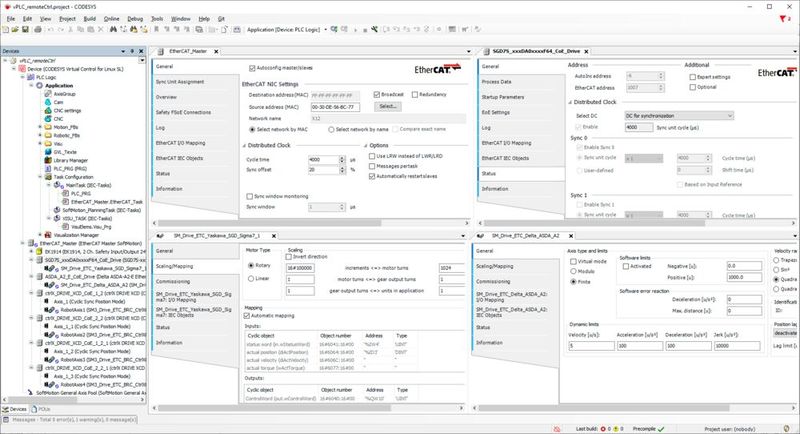
Task: Open the Select DC synchronization dropdown
Action: (679, 116)
